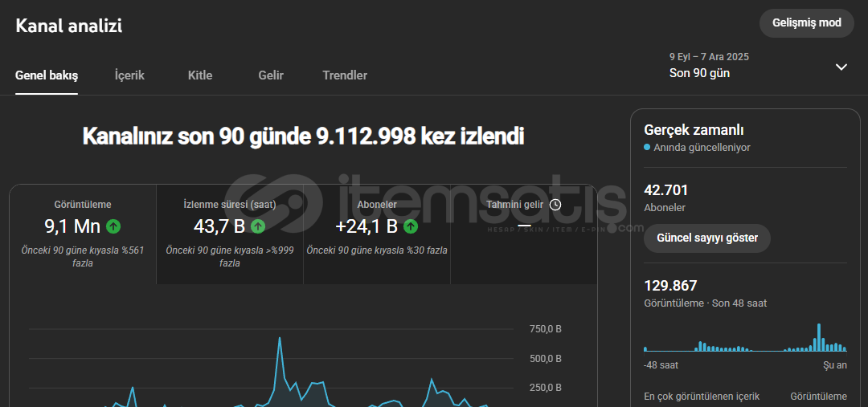Click the 129.867 views count
The width and height of the screenshot is (868, 407).
point(670,286)
